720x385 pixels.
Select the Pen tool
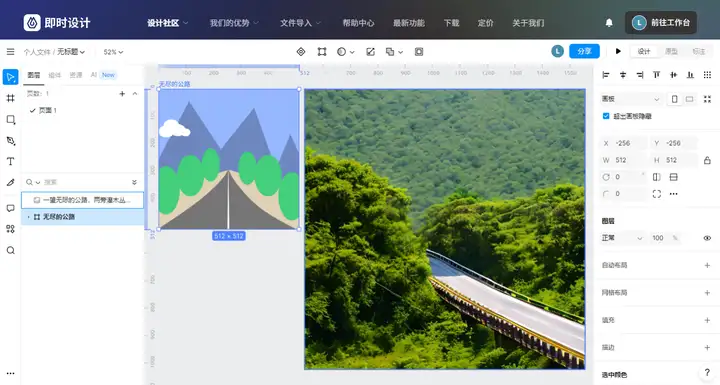pyautogui.click(x=11, y=141)
